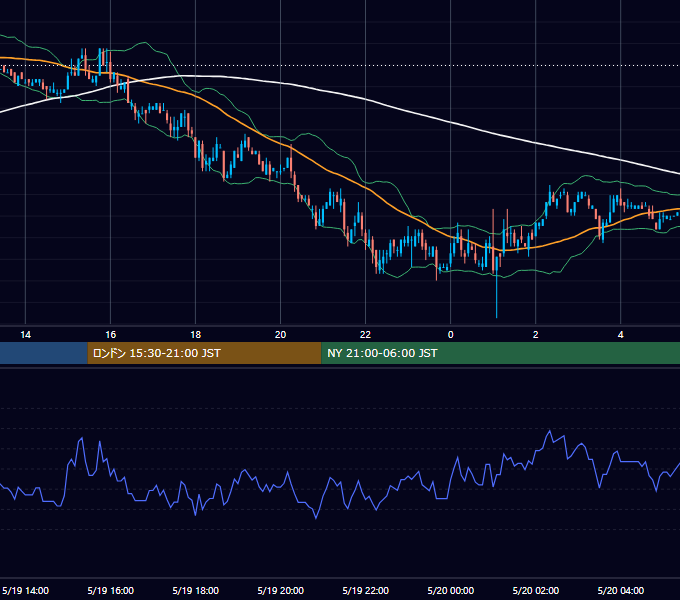Click the 5/19 20:00 date label
The width and height of the screenshot is (680, 600).
[x=281, y=590]
